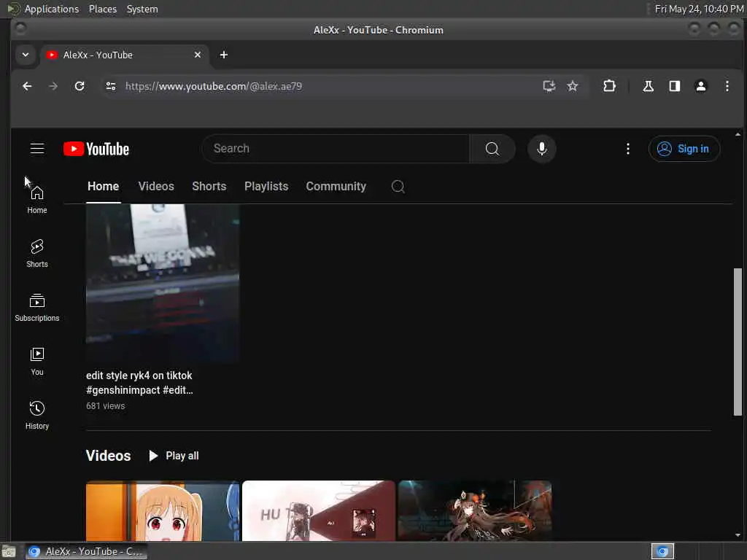Click the address bar URL
Viewport: 747px width, 560px height.
point(214,86)
